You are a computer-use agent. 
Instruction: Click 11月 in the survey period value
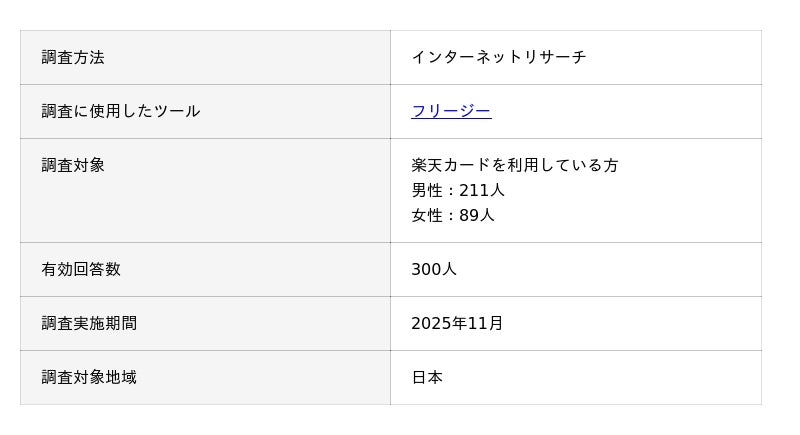click(x=489, y=323)
